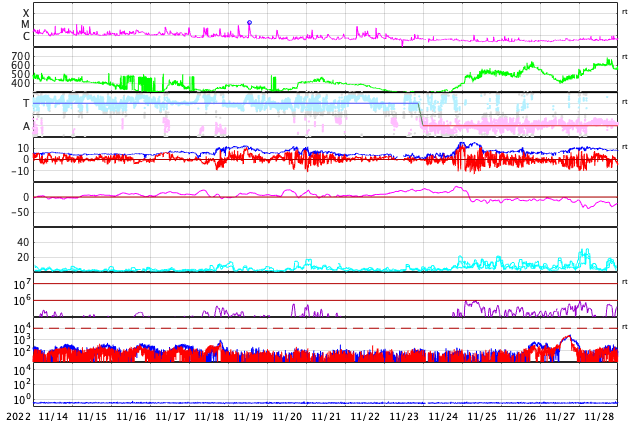Select the X flare class axis label
634x424 pixels.
pos(26,13)
